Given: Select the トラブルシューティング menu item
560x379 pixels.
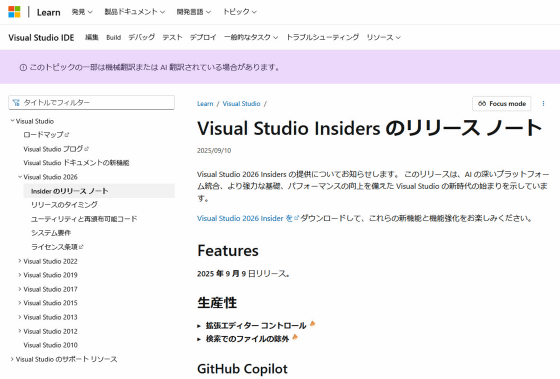Looking at the screenshot, I should pyautogui.click(x=322, y=37).
